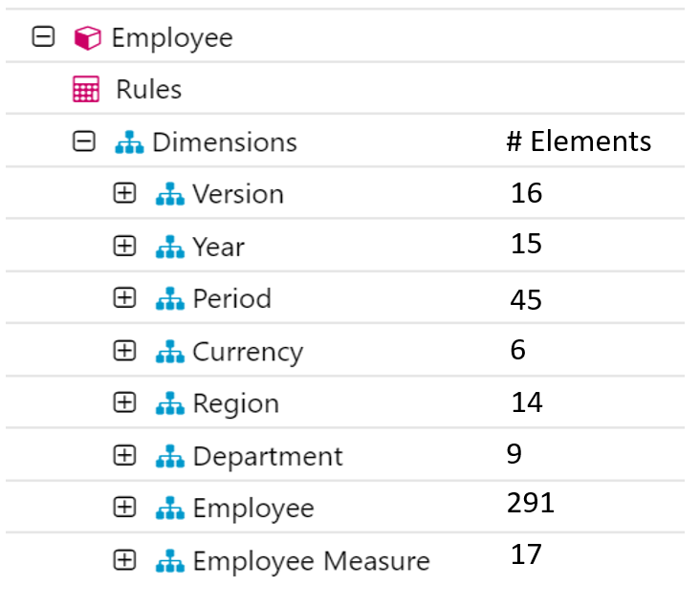Image resolution: width=700 pixels, height=607 pixels.
Task: Click the Department dimension icon
Action: click(169, 455)
